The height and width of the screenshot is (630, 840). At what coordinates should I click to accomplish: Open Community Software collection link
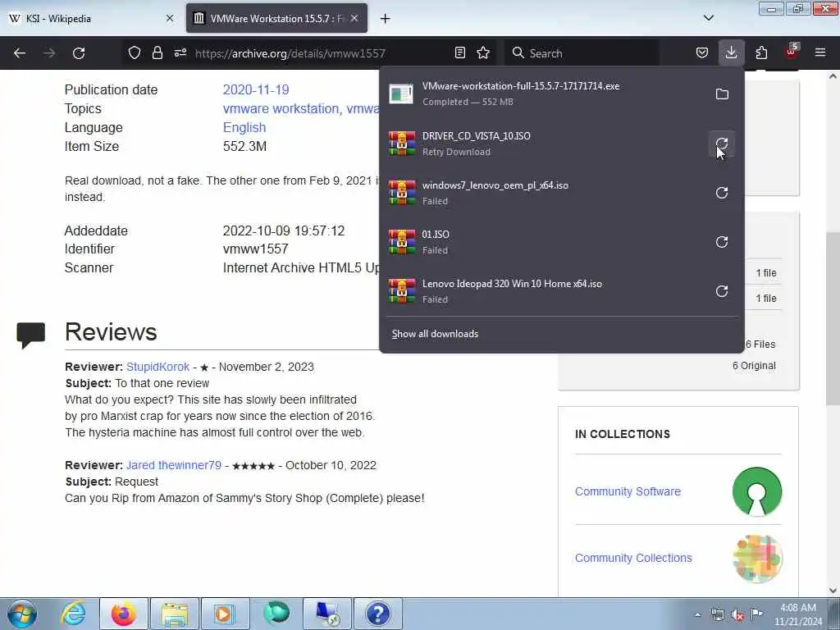[628, 491]
